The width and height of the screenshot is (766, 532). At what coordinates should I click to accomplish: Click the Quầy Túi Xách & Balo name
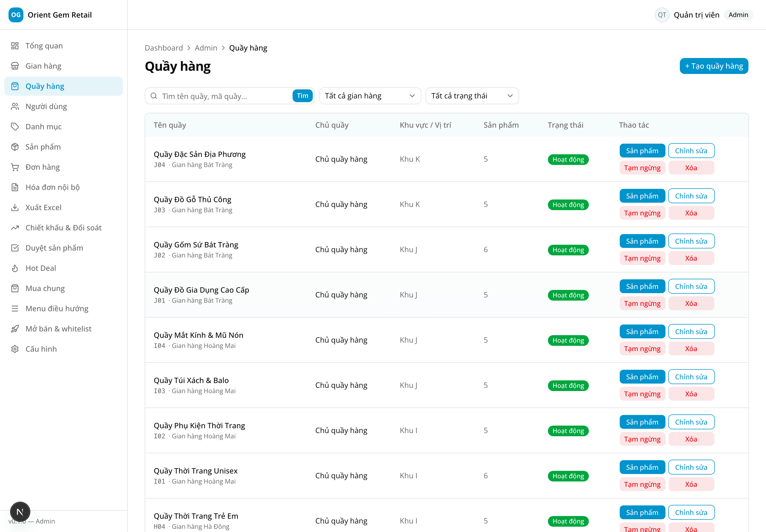(x=191, y=380)
